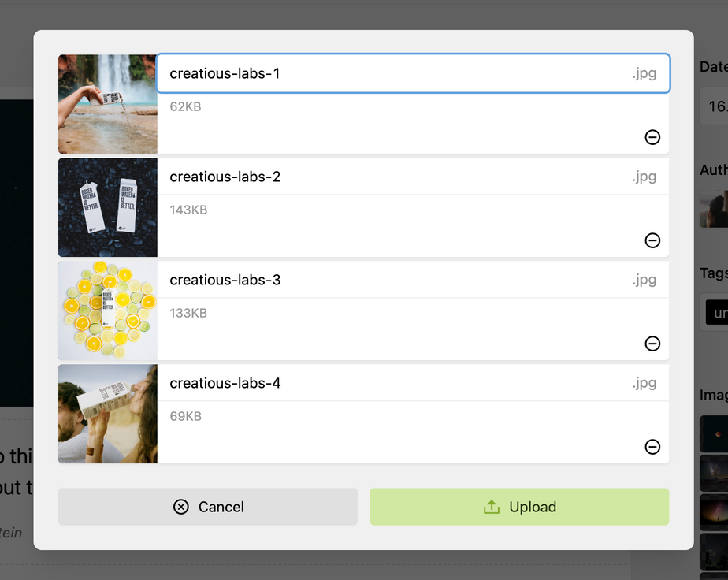Edit the creatious-labs-2 filename field
728x580 pixels.
click(394, 177)
